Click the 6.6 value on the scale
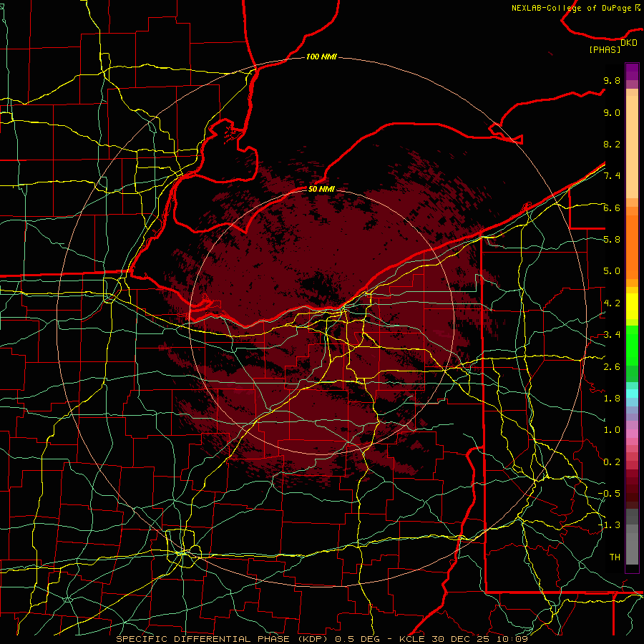644x644 pixels. [612, 208]
